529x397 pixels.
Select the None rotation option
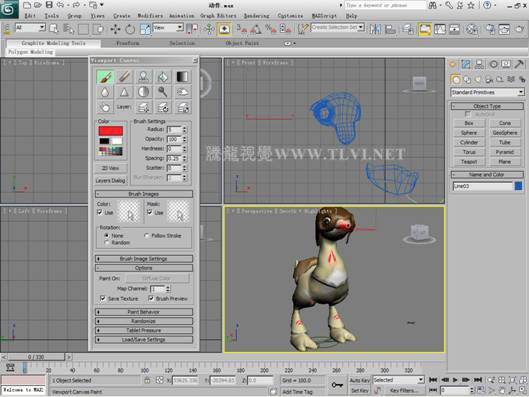click(x=107, y=235)
